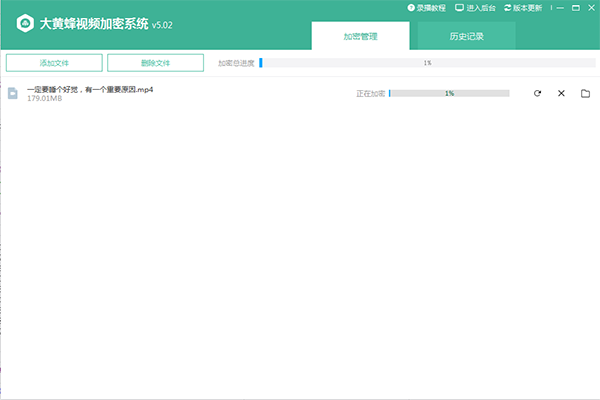This screenshot has height=400, width=600.
Task: Click the mp4 file's encryption progress bar
Action: point(449,93)
